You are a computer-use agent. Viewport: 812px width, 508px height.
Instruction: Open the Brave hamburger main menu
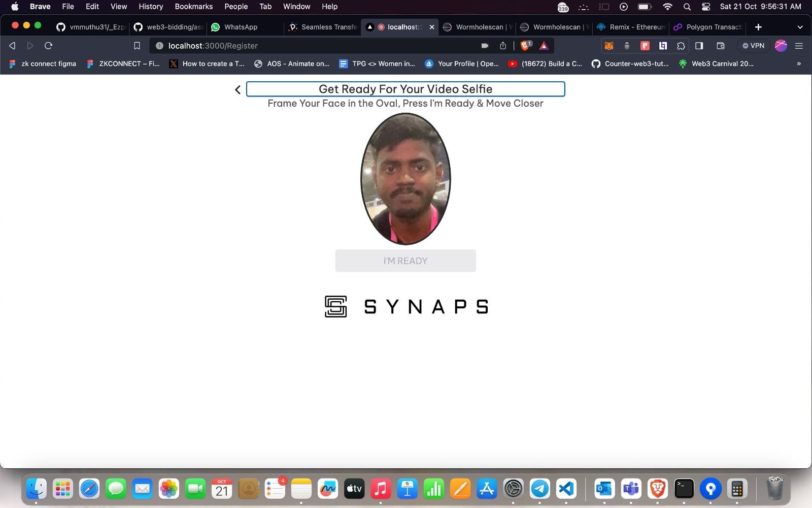[x=799, y=46]
